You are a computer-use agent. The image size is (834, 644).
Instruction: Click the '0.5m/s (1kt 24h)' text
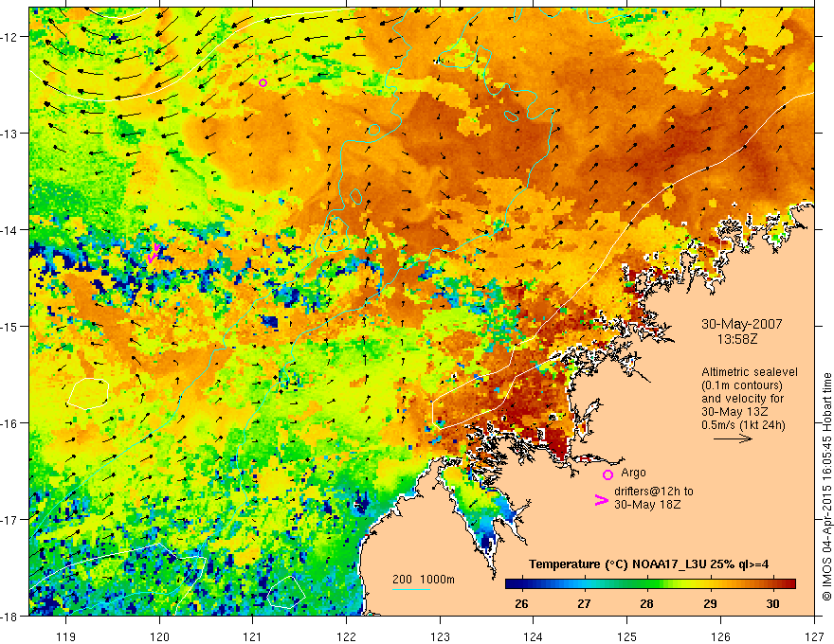(x=743, y=425)
